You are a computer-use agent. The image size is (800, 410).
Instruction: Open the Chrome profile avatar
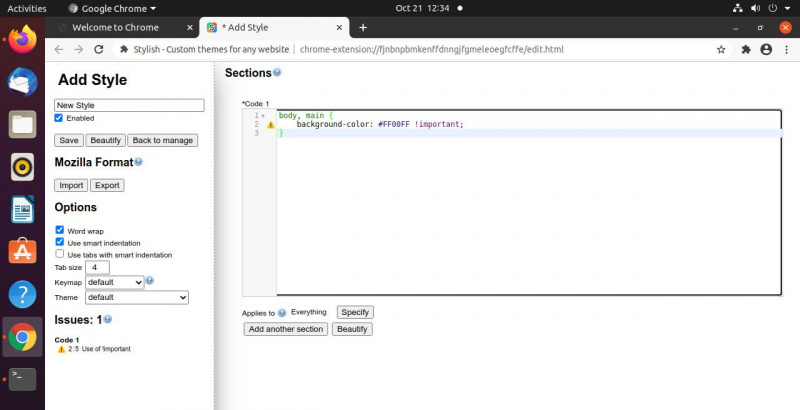click(x=766, y=49)
